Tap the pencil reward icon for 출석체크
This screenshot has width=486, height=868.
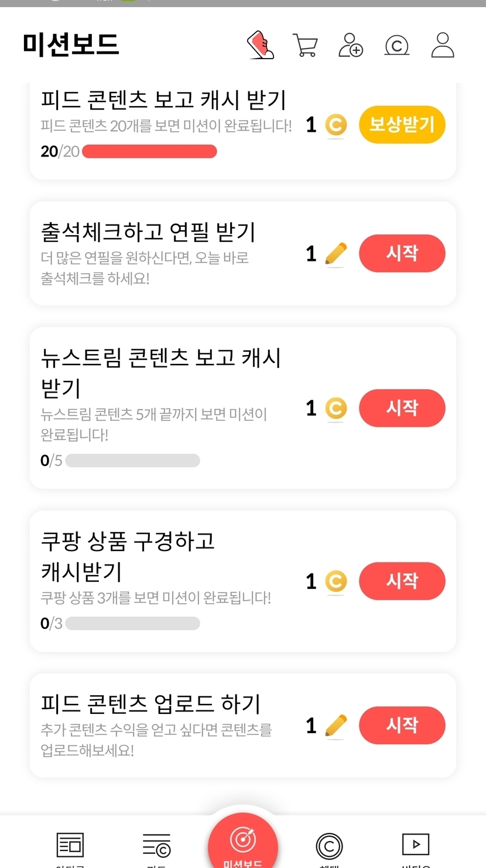pyautogui.click(x=336, y=254)
